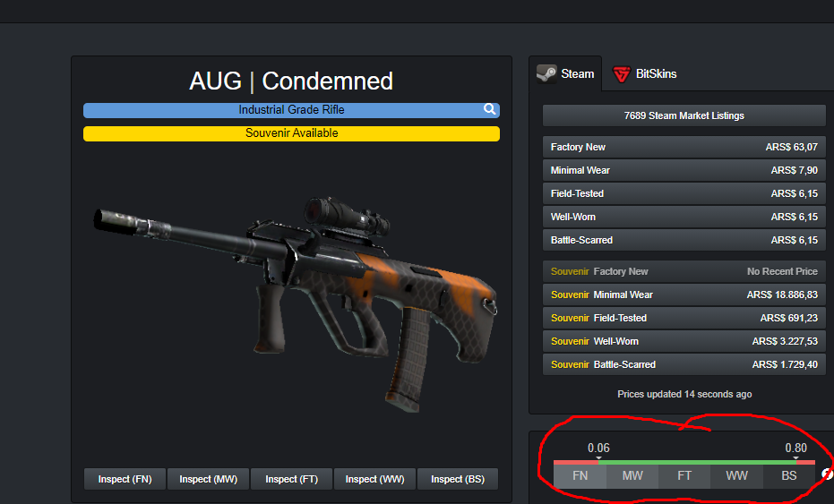This screenshot has width=834, height=504.
Task: Inspect the Battle-Scarred version
Action: (x=458, y=479)
